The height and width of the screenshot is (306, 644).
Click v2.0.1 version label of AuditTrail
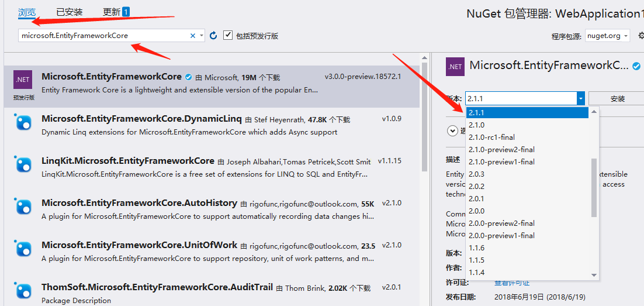(392, 287)
